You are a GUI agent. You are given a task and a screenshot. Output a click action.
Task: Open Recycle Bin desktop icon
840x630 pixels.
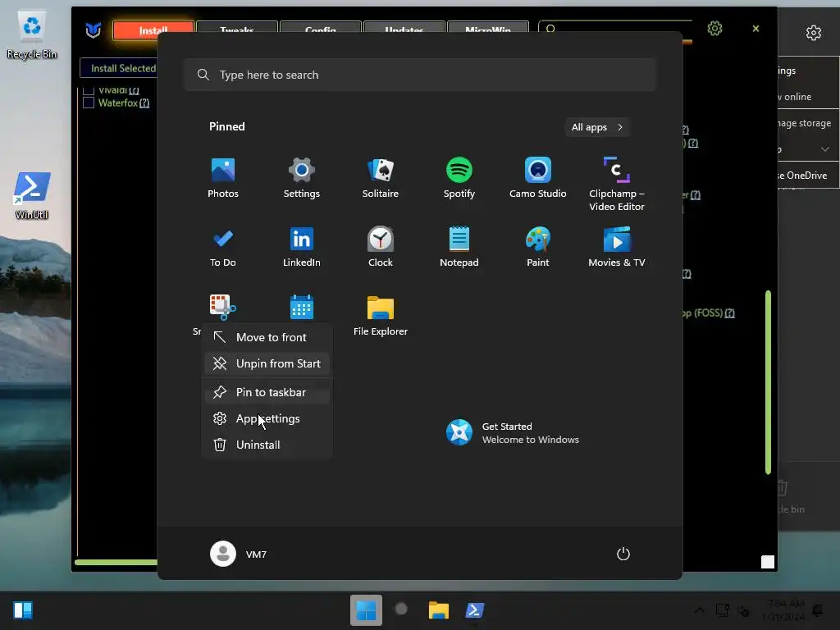pos(32,35)
